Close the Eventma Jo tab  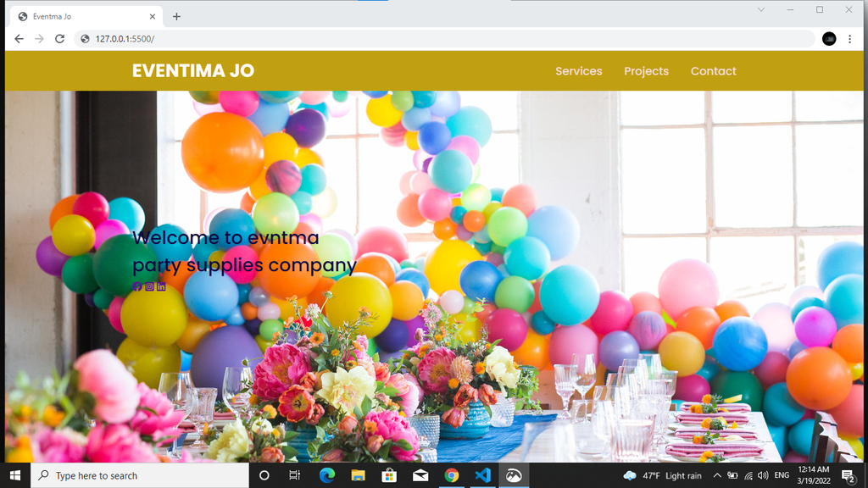coord(153,17)
